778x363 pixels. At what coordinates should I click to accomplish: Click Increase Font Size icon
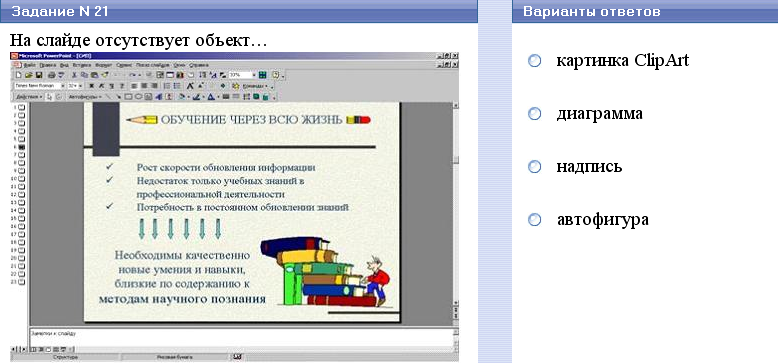click(190, 86)
